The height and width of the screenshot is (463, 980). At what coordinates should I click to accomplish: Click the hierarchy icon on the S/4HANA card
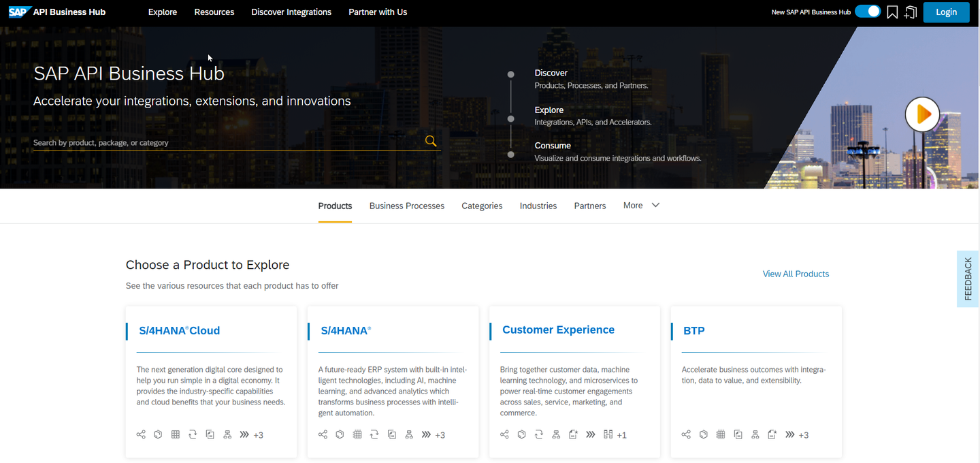[x=409, y=434]
